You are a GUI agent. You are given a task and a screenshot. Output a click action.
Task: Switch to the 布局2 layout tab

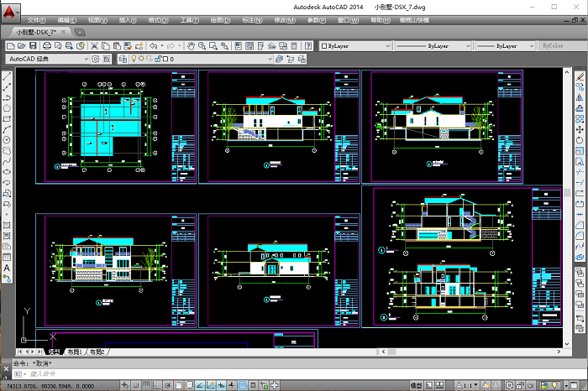point(97,352)
